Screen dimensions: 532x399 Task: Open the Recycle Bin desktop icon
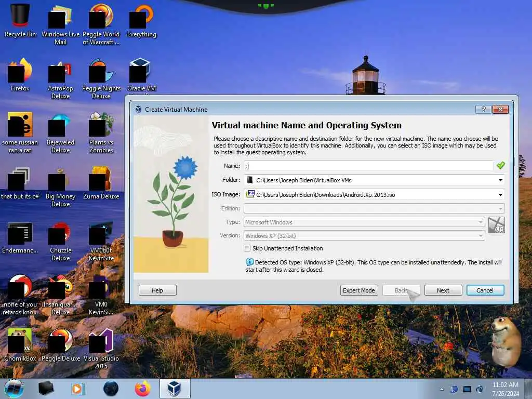tap(20, 20)
